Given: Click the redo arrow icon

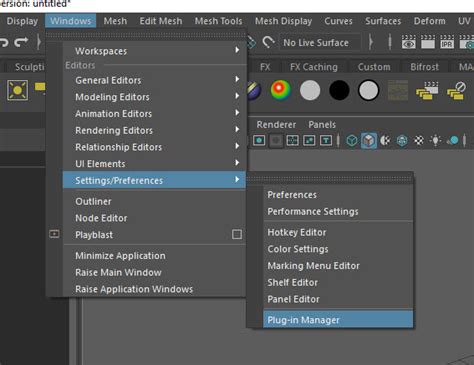Looking at the screenshot, I should [x=21, y=42].
